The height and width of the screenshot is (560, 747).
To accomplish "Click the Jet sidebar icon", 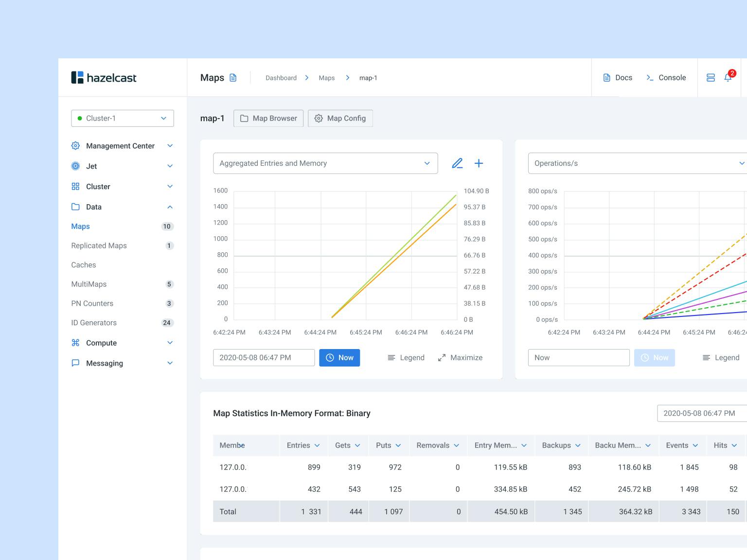I will [x=75, y=166].
